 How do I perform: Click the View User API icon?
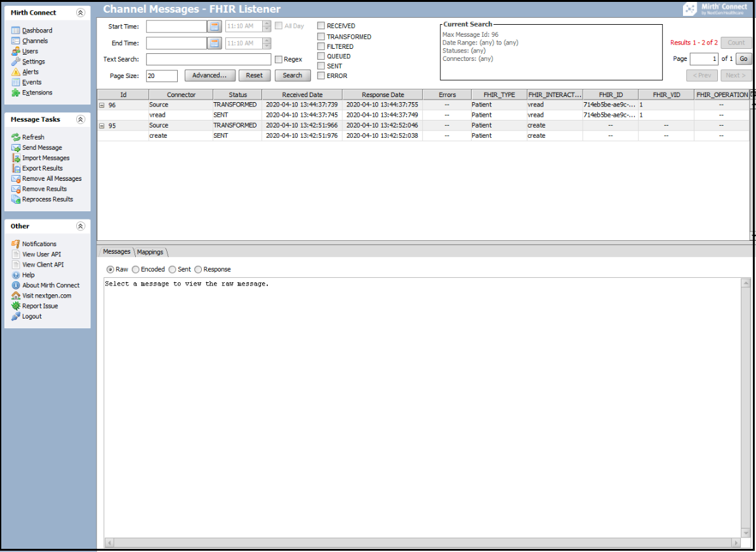coord(15,254)
